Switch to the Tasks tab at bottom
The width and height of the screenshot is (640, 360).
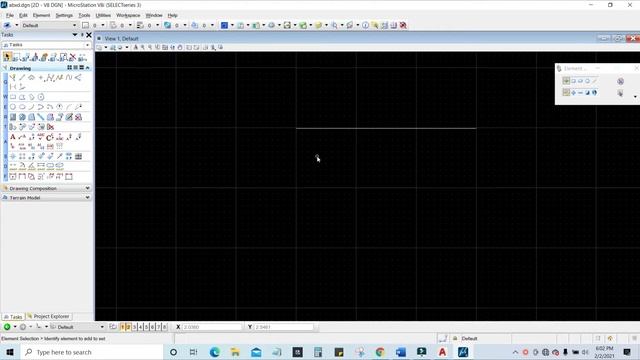point(13,317)
